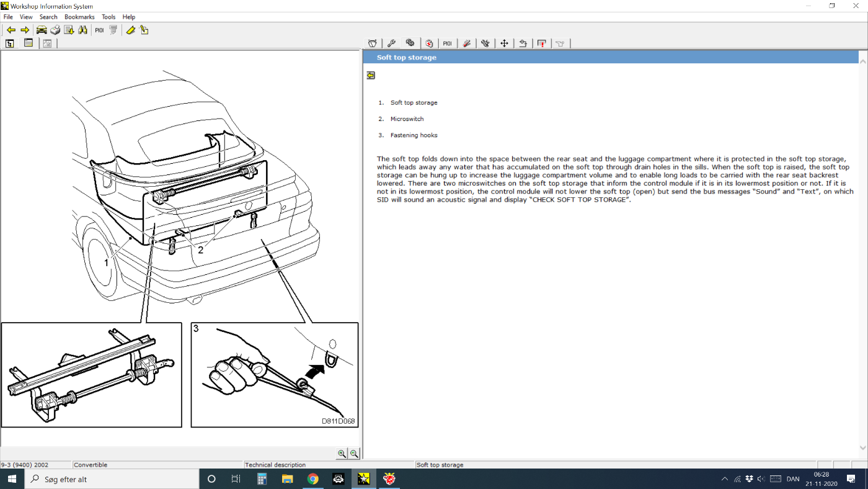
Task: Zoom in on the illustration
Action: 342,454
